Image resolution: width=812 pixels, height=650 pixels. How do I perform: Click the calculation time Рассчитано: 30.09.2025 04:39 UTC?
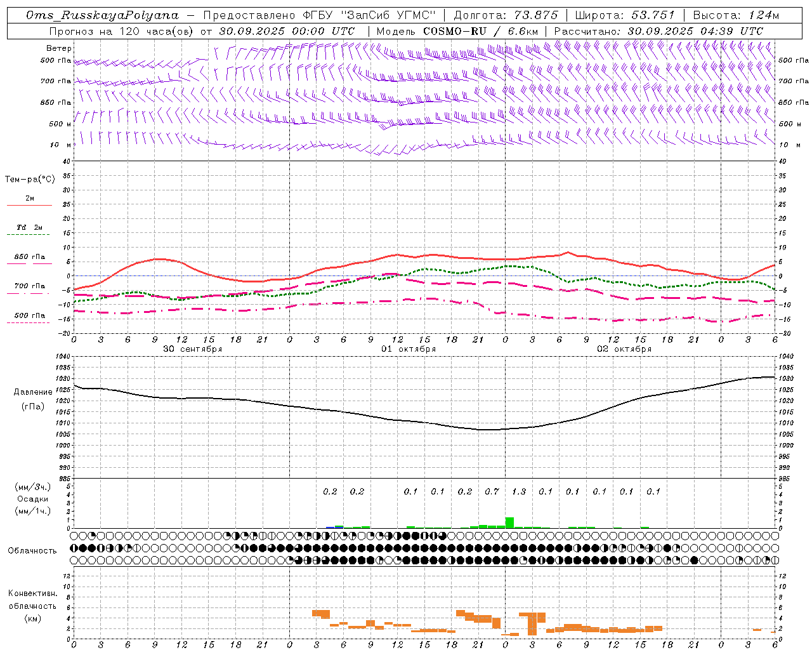[658, 30]
